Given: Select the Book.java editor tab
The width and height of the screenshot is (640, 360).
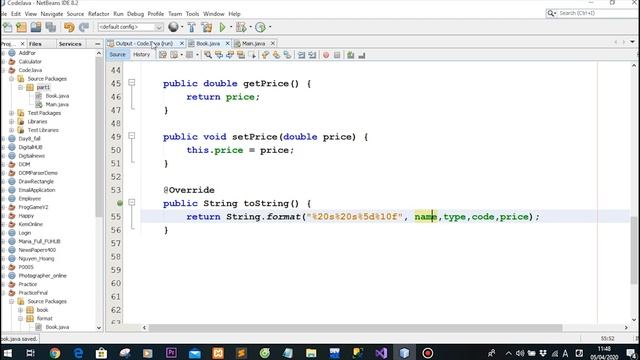Looking at the screenshot, I should click(x=208, y=43).
